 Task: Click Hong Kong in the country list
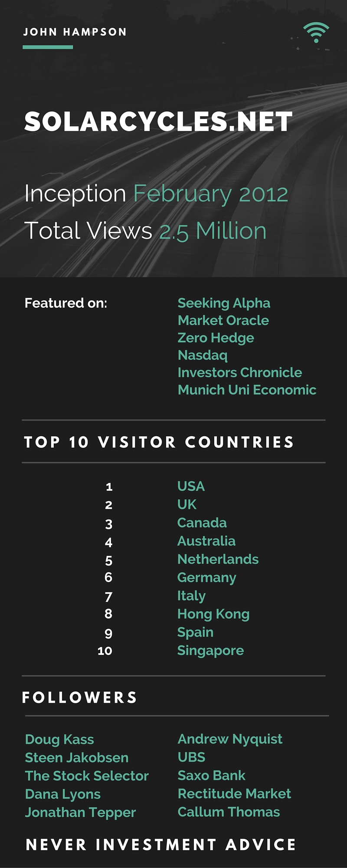[x=213, y=614]
